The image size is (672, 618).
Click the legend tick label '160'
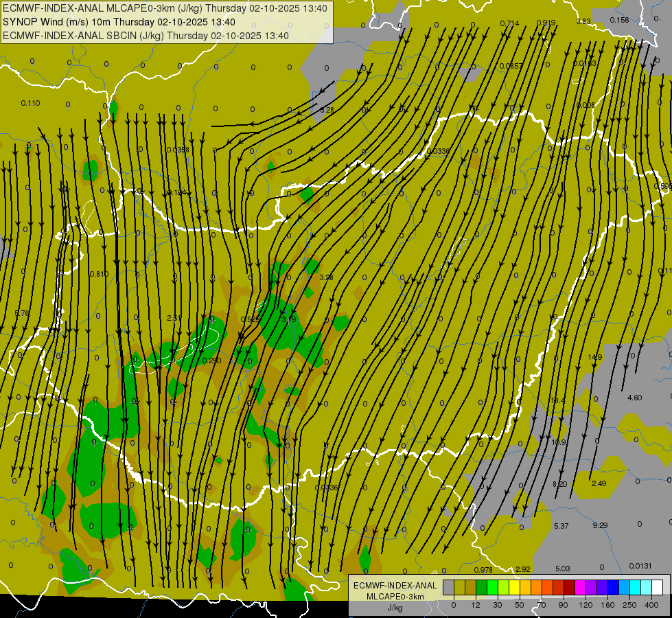click(607, 605)
